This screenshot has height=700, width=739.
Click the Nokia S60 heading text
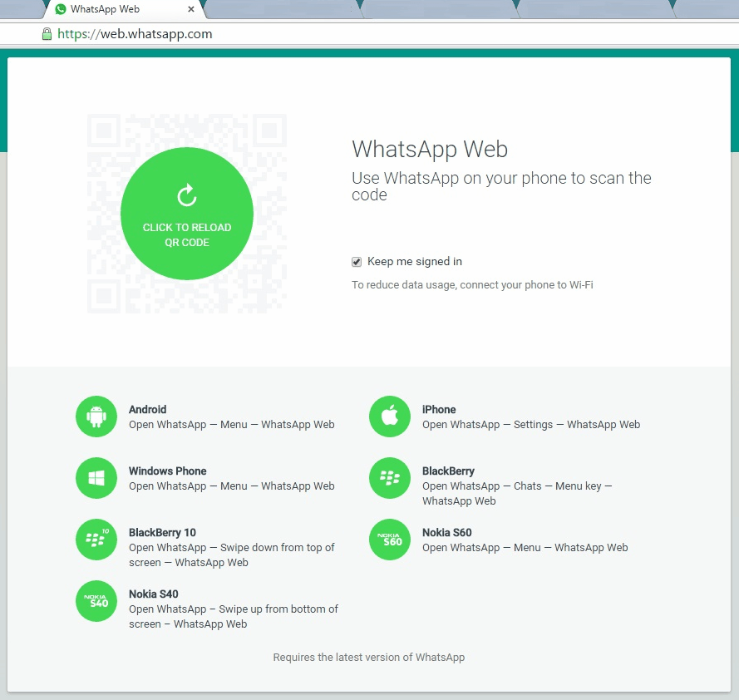(x=446, y=533)
